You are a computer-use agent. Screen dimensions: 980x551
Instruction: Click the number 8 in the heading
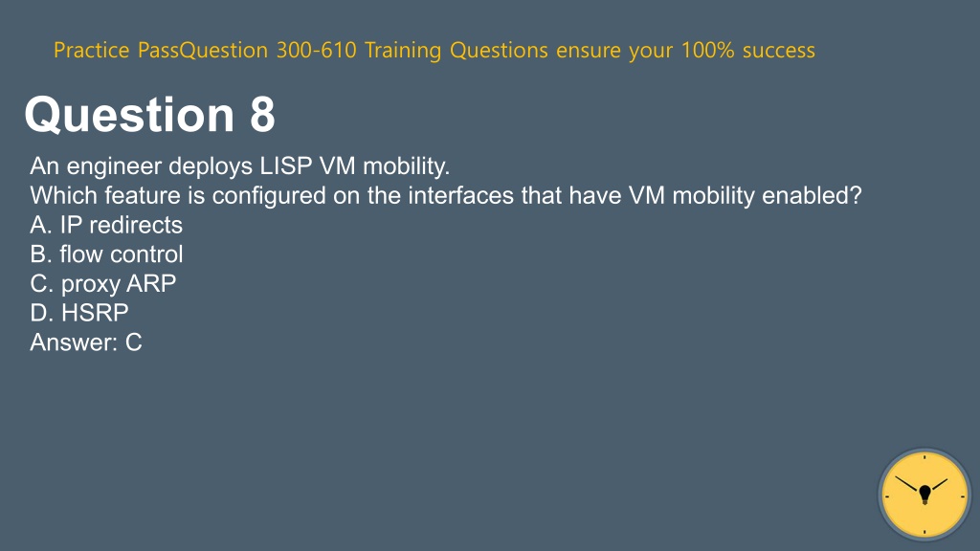tap(262, 115)
